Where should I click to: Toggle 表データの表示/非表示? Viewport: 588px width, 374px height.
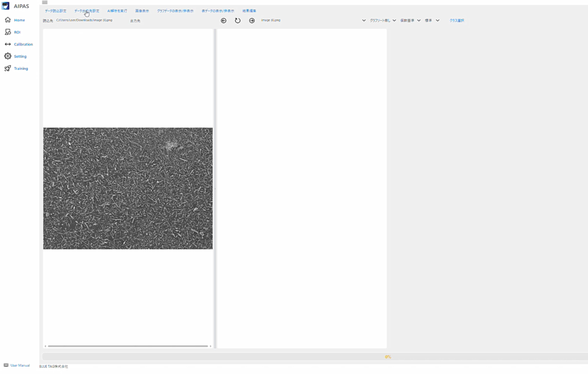pos(218,11)
